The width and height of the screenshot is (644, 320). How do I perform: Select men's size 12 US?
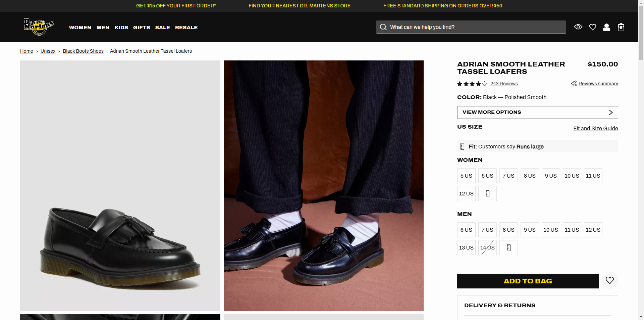[593, 230]
